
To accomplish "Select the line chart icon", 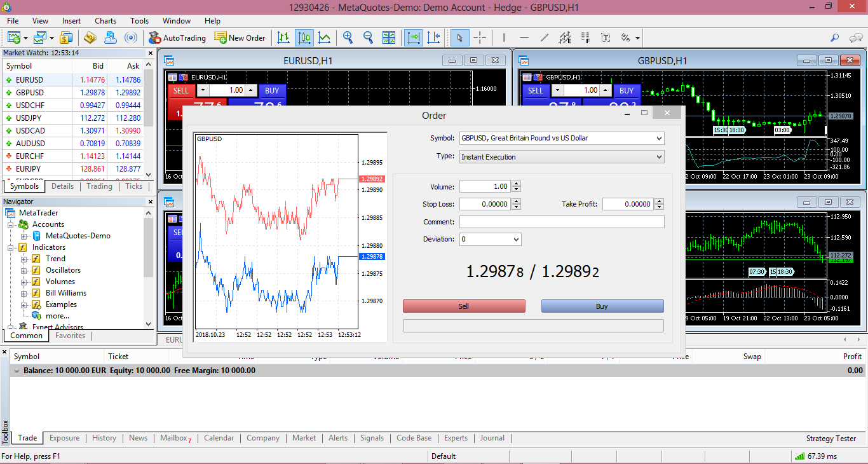I will tap(325, 38).
